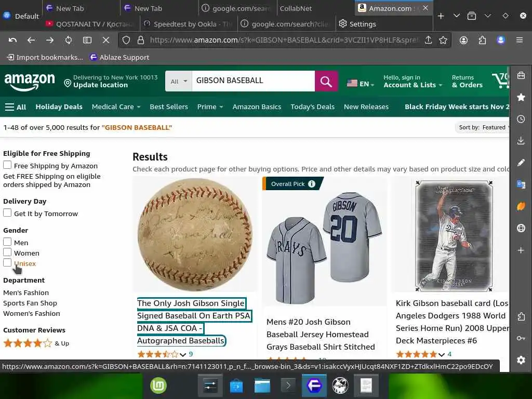Expand ratings chevron for Kirk Gibson card
This screenshot has height=399, width=532.
(x=442, y=354)
